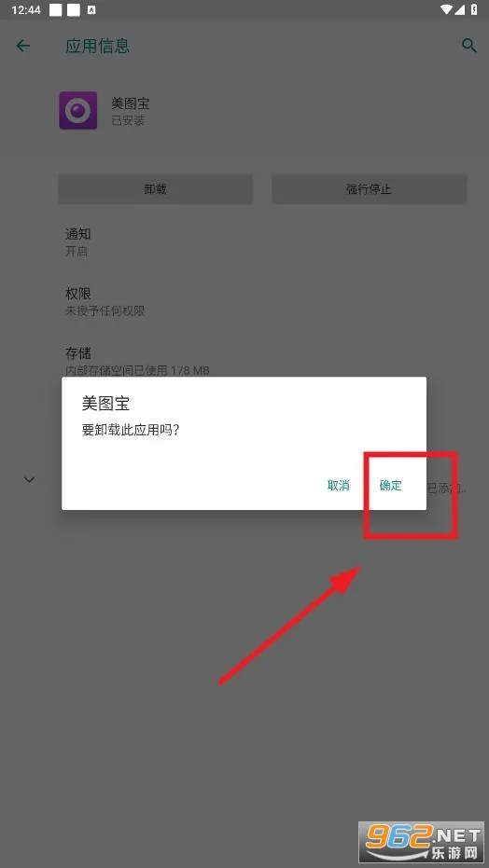Tap the first white square notification icon
Viewport: 489px width, 868px height.
click(x=55, y=9)
